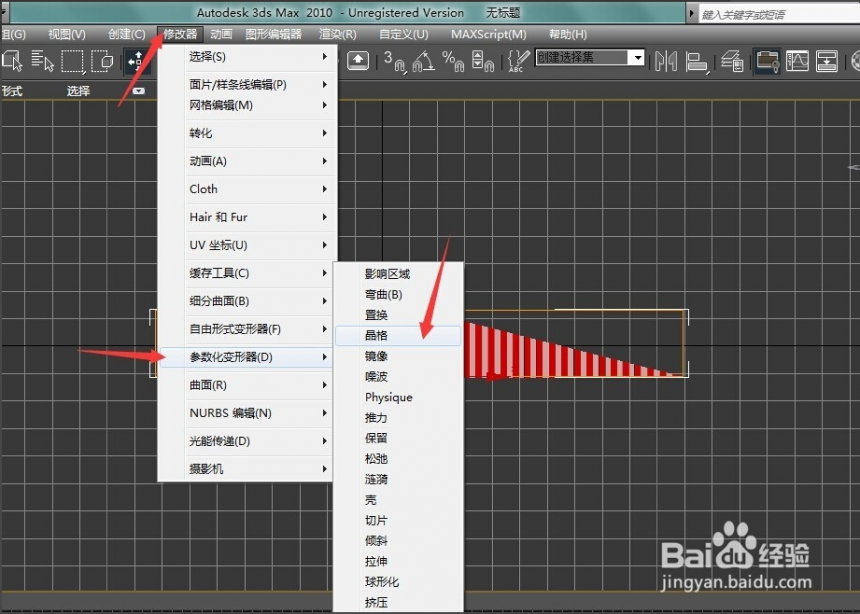Image resolution: width=860 pixels, height=614 pixels.
Task: Open the 图形编辑器 menu
Action: point(274,34)
